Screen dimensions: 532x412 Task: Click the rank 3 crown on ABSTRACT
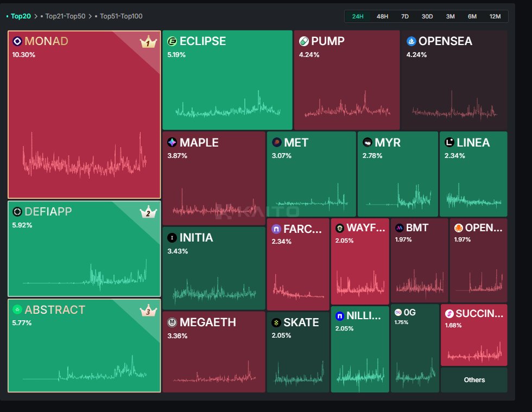pyautogui.click(x=148, y=310)
